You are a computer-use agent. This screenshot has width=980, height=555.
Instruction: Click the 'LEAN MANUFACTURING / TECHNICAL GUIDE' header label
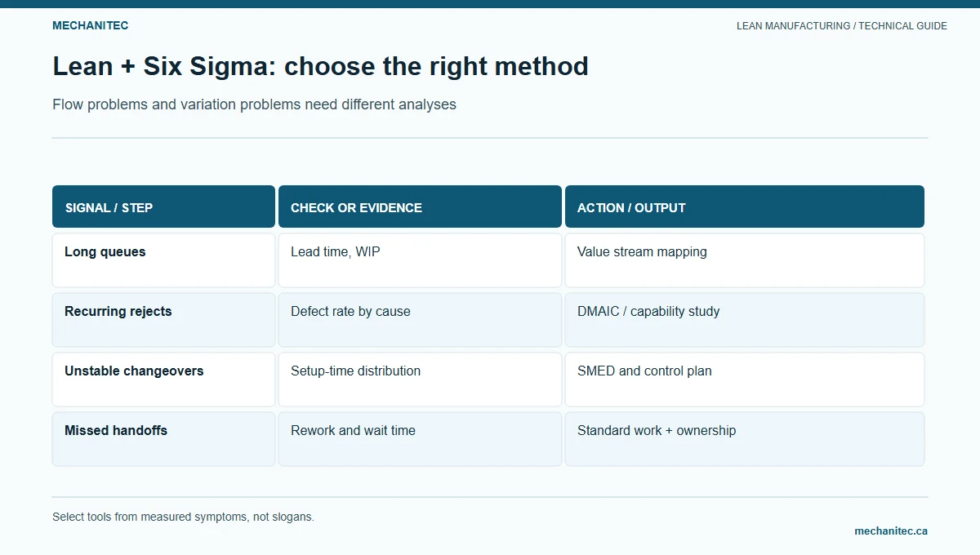coord(842,26)
